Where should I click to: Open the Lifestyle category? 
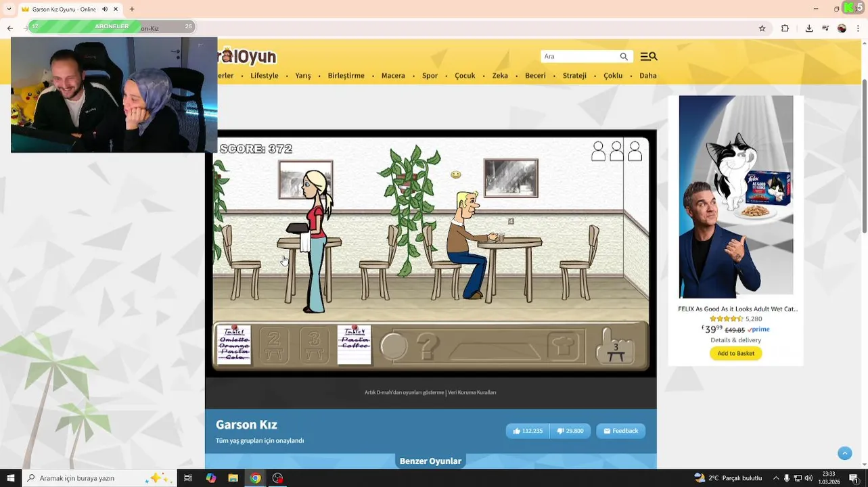tap(265, 76)
